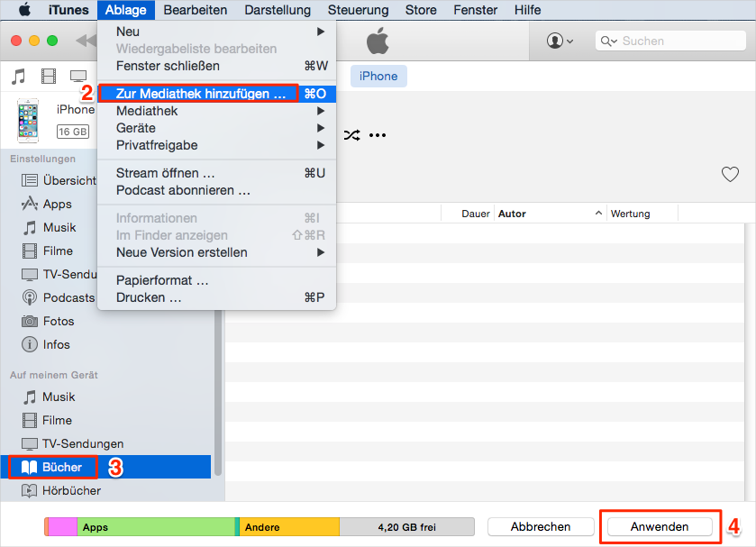Open Musik under Einstellungen
This screenshot has height=547, width=756.
pyautogui.click(x=50, y=227)
